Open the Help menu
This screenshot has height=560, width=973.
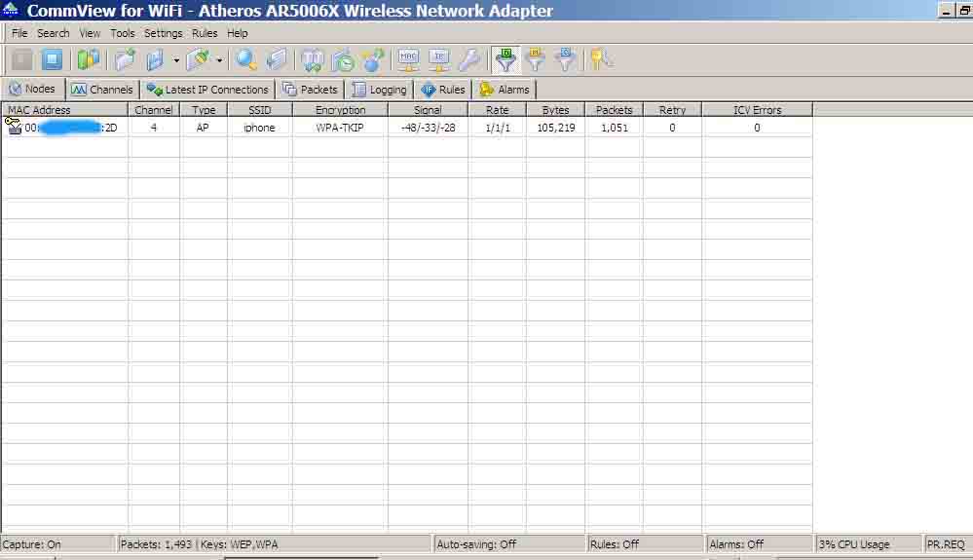point(237,33)
